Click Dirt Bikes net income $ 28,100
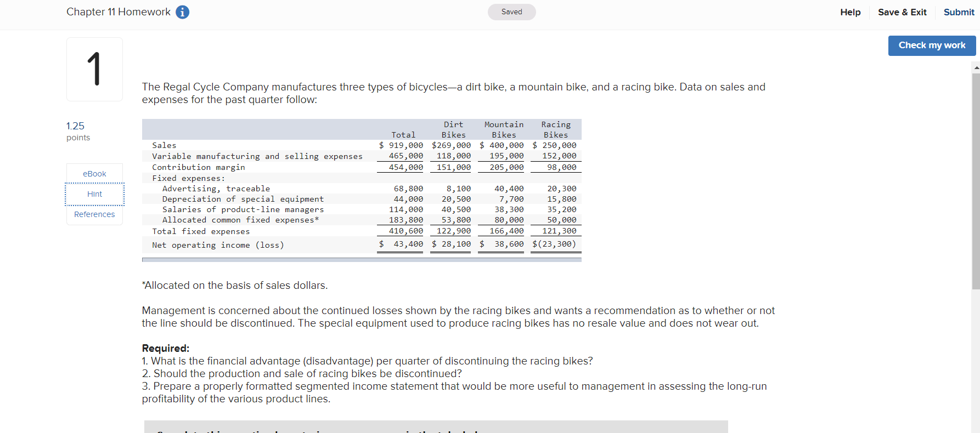 [451, 244]
